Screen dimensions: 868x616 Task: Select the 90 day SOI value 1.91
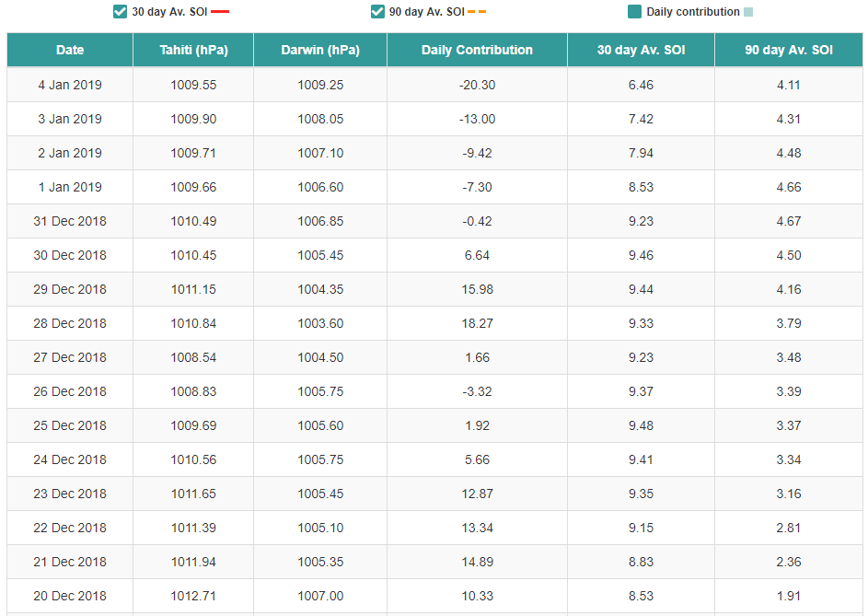point(788,596)
